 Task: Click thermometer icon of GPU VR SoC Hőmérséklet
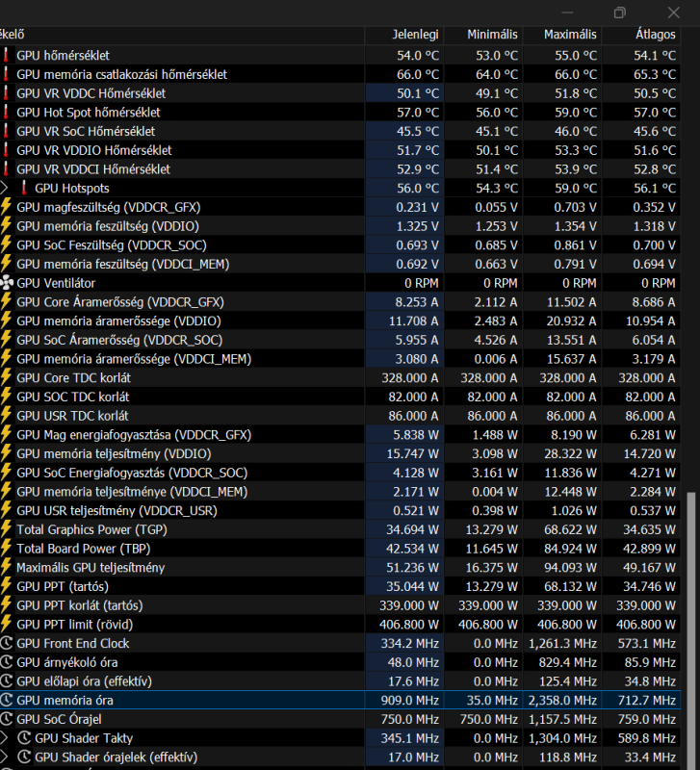click(6, 131)
